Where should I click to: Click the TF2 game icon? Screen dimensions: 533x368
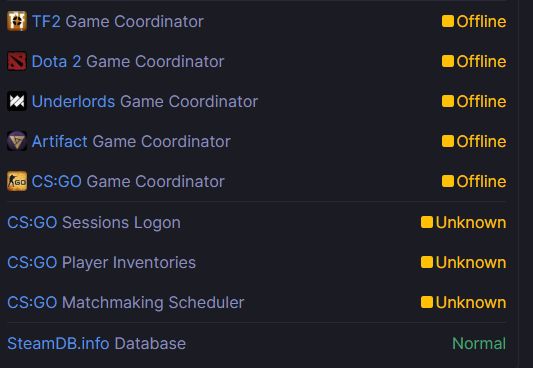[17, 21]
